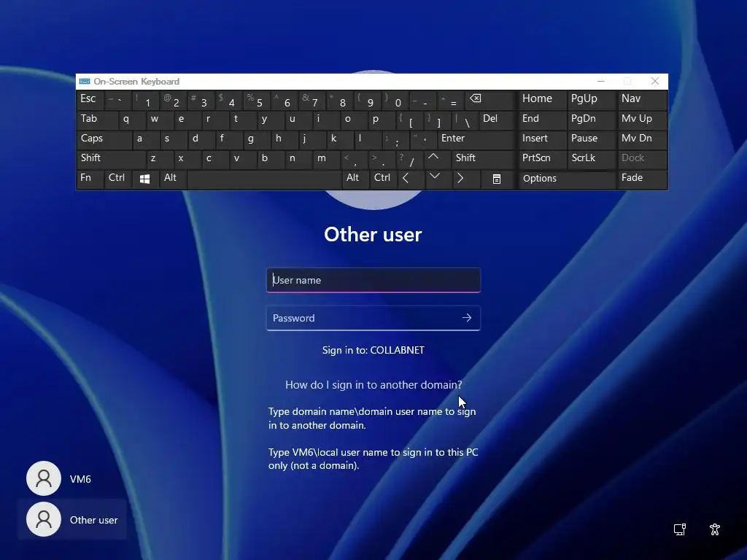Click the User name field
The width and height of the screenshot is (747, 560).
(373, 280)
